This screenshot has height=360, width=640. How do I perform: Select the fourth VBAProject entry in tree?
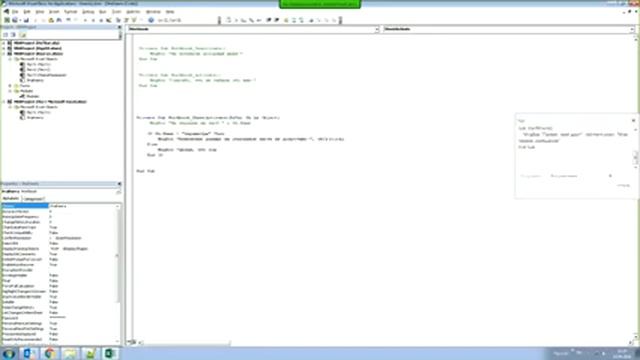pos(49,102)
